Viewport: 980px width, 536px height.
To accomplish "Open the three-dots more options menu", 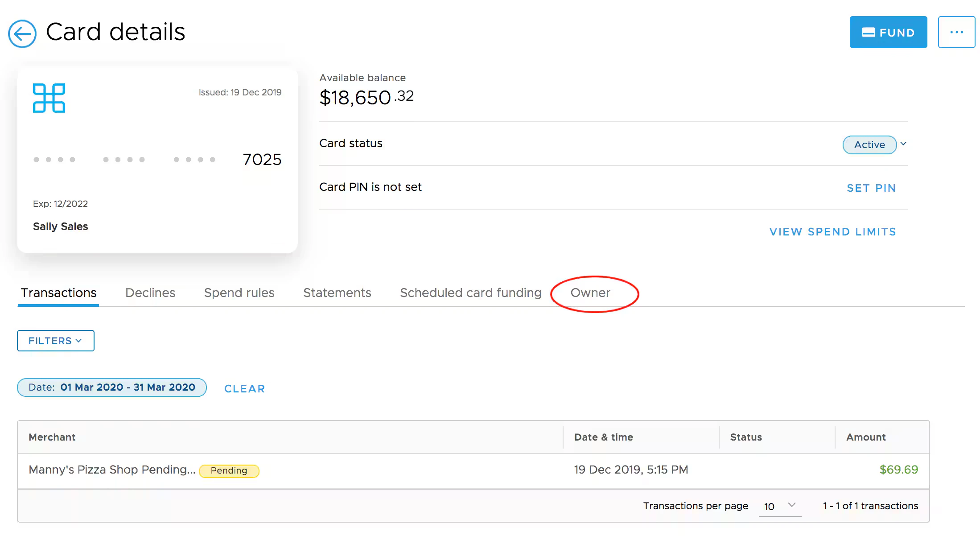I will (x=956, y=32).
